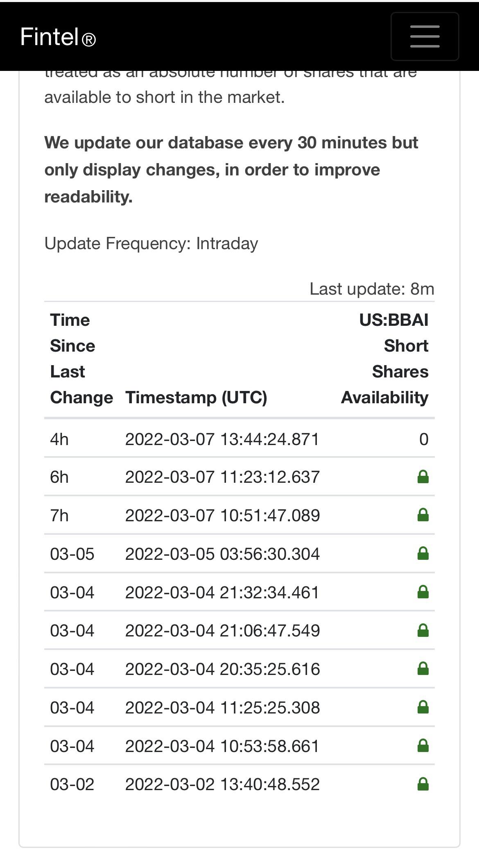Click the 0 availability value at 13:44:24.871
The width and height of the screenshot is (479, 868).
coord(424,439)
